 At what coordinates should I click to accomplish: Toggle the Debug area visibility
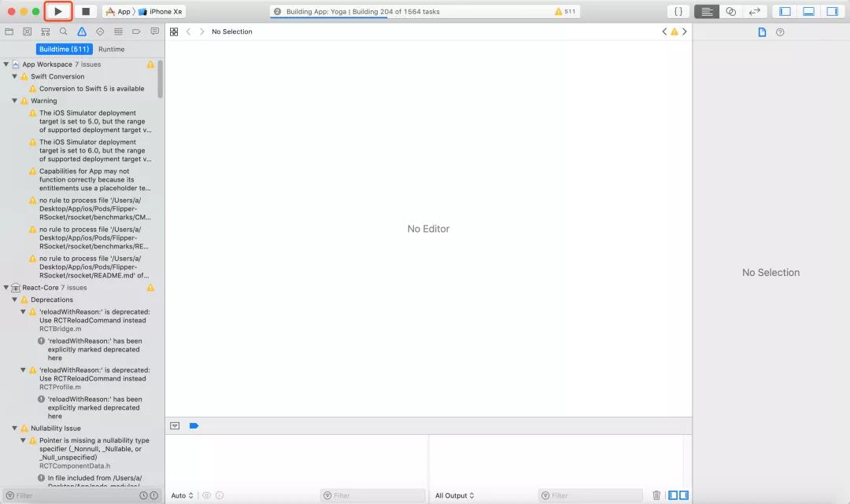pyautogui.click(x=808, y=11)
